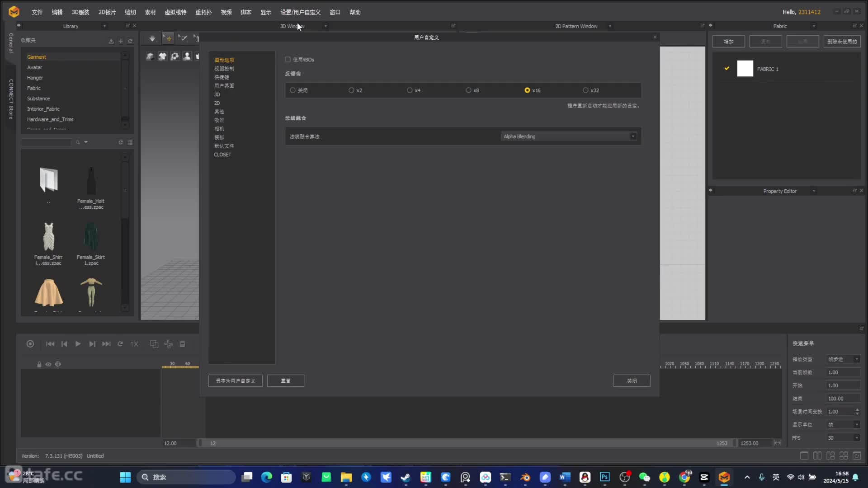This screenshot has width=868, height=488.
Task: Select the 关闭 anti-aliasing radio button
Action: [292, 90]
